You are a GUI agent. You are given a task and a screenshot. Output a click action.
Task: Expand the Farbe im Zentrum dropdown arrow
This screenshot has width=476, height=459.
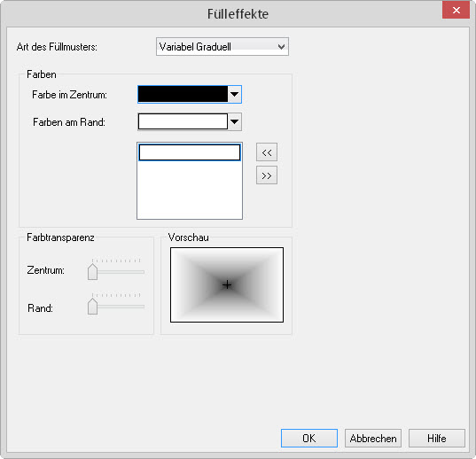tap(234, 94)
